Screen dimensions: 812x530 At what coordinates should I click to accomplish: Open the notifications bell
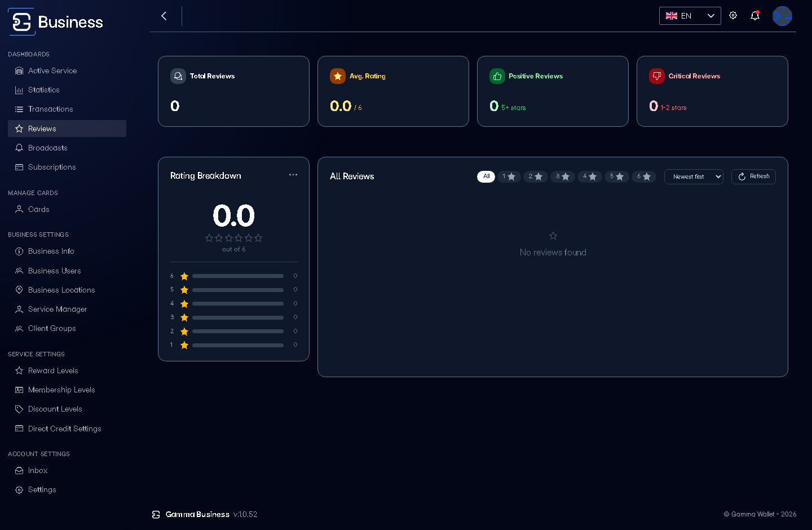pyautogui.click(x=755, y=16)
